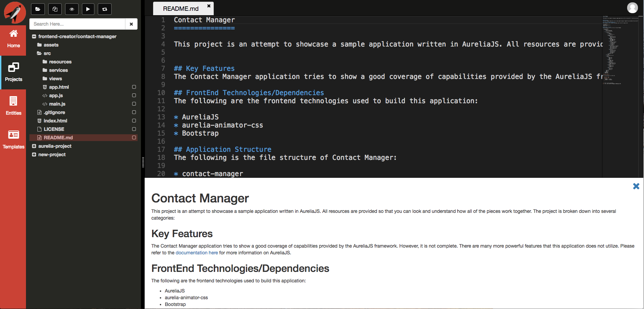Viewport: 644px width, 309px height.
Task: Open .gitignore file
Action: 54,112
